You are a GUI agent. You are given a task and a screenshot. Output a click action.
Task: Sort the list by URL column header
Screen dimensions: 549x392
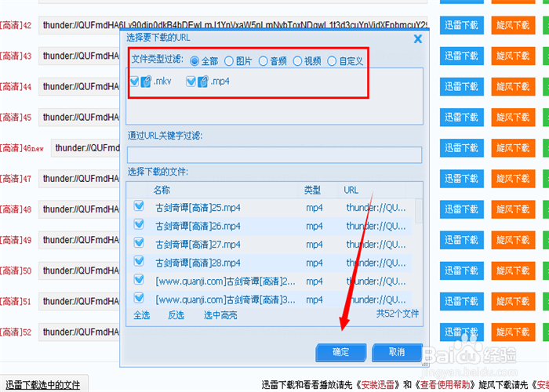tap(351, 190)
